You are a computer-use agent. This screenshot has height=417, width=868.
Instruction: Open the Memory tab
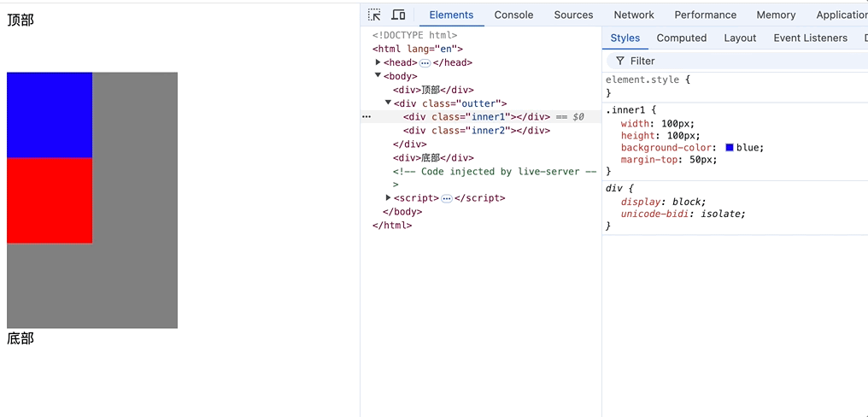pyautogui.click(x=776, y=15)
